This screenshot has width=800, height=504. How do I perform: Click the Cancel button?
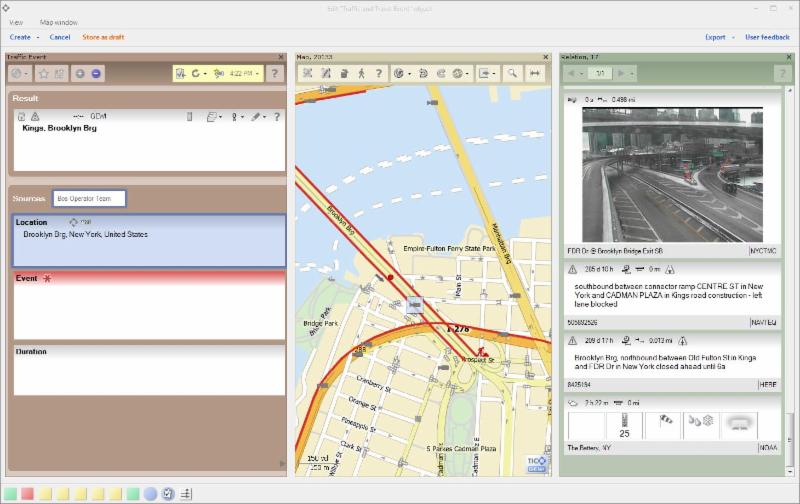click(x=60, y=37)
